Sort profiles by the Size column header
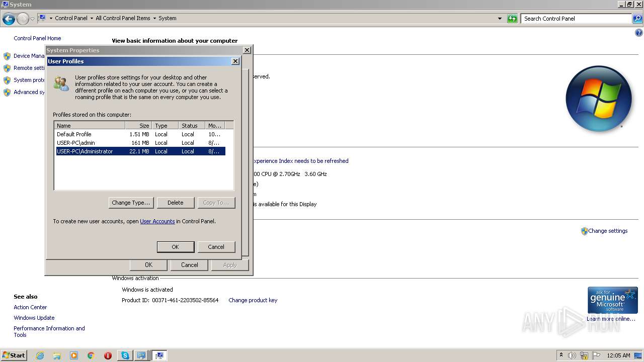This screenshot has height=362, width=644. [x=139, y=126]
